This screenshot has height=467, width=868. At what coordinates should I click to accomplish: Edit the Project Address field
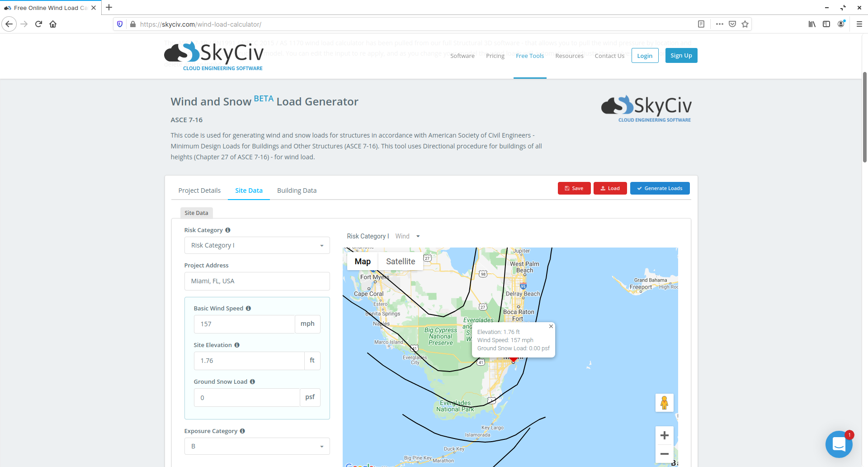257,281
